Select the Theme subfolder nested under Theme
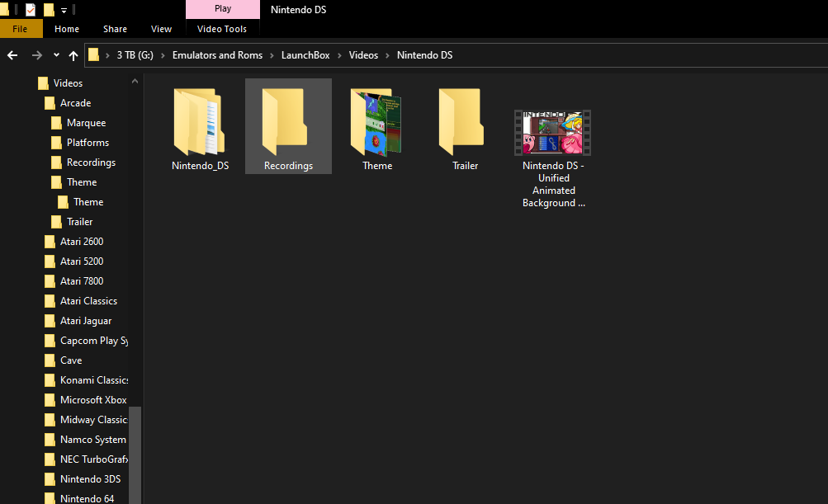The width and height of the screenshot is (828, 504). pos(88,202)
